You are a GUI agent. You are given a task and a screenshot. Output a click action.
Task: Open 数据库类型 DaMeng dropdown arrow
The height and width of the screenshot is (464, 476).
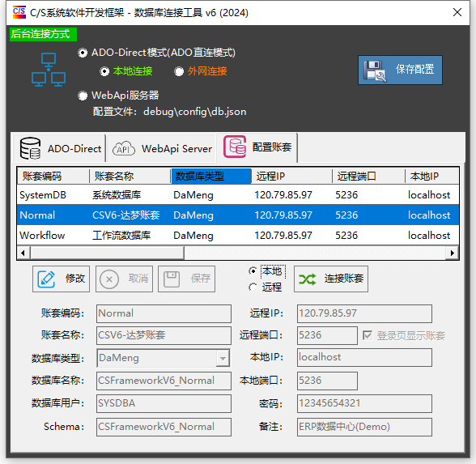[223, 358]
